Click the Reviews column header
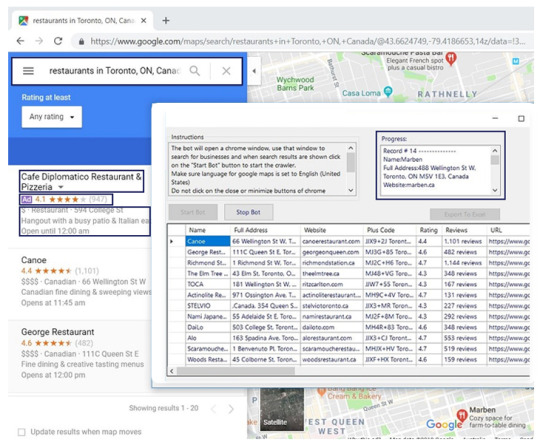Image resolution: width=540 pixels, height=445 pixels. pos(464,230)
